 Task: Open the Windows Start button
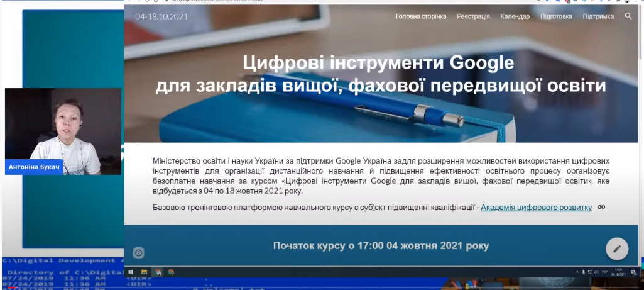[x=131, y=272]
